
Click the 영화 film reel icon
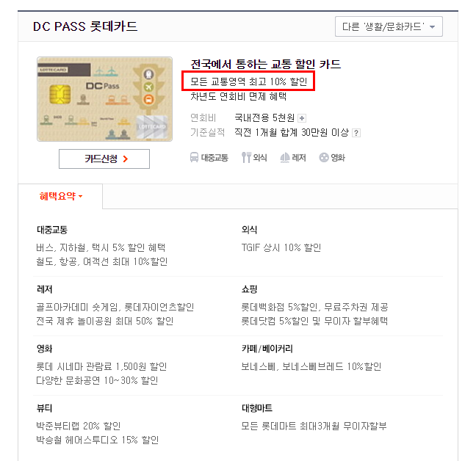click(324, 158)
